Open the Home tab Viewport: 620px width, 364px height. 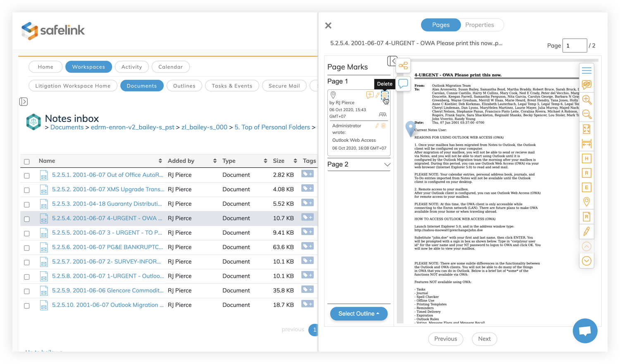coord(45,67)
